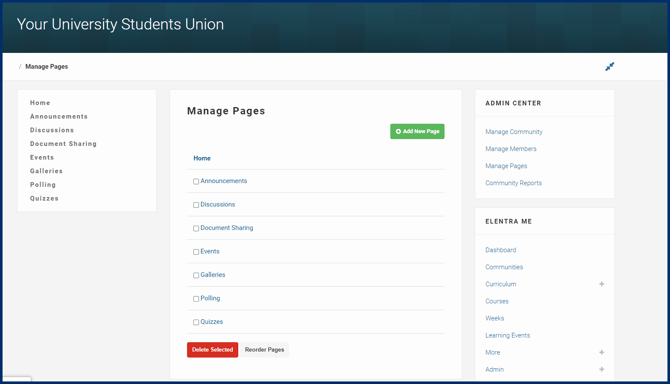Go to Curriculum in Elentra ME
This screenshot has height=384, width=670.
501,284
